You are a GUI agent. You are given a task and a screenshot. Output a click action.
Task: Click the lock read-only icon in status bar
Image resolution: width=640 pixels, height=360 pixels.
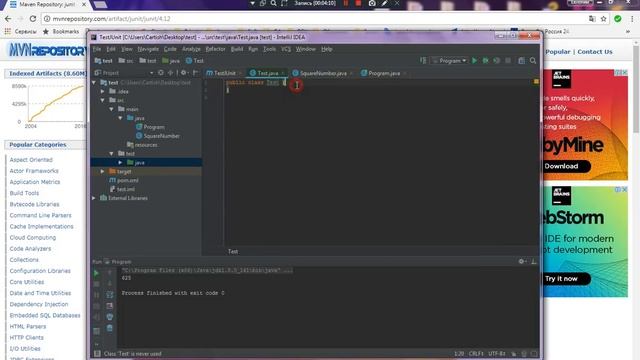click(x=514, y=353)
